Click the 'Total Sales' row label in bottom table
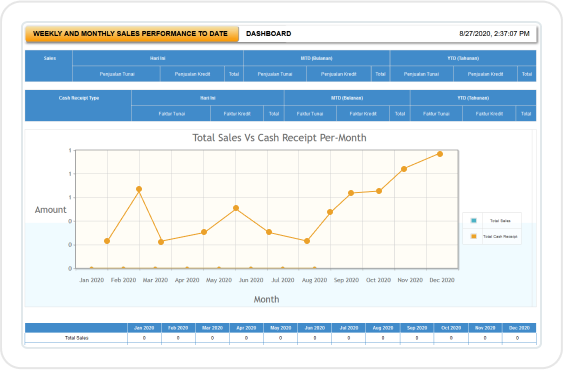This screenshot has width=563, height=370. point(76,338)
